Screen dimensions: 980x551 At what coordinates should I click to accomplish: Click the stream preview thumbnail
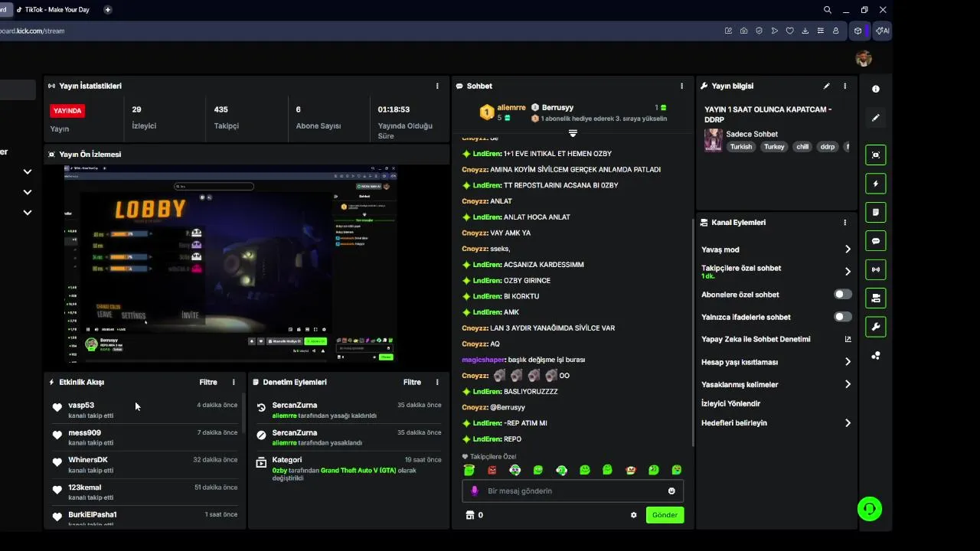pos(230,264)
